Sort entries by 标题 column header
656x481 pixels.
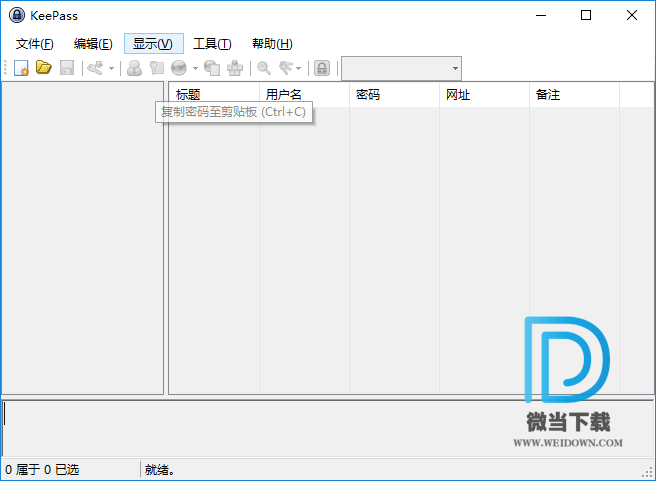(213, 95)
